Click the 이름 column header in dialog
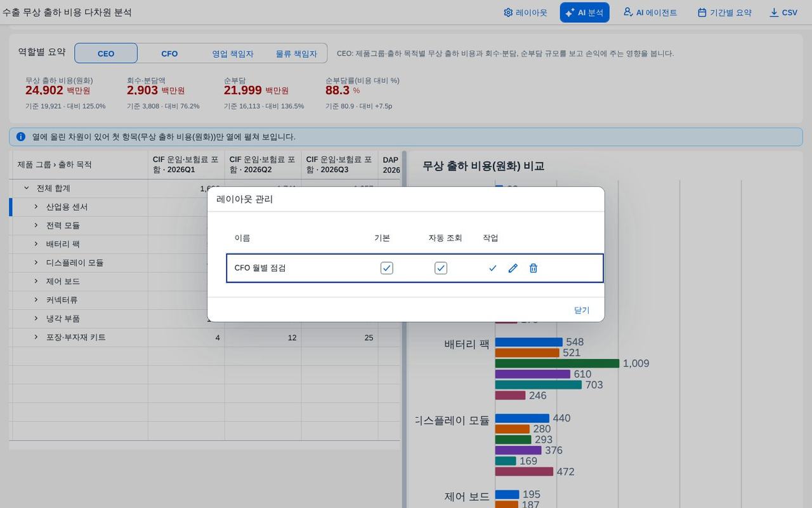Screen dimensions: 812x508 [242, 238]
